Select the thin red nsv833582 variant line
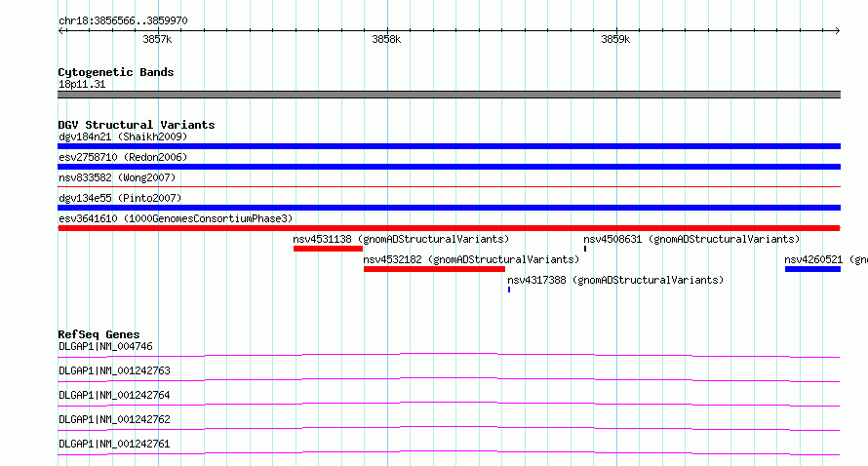Viewport: 868px width, 466px height. tap(449, 187)
